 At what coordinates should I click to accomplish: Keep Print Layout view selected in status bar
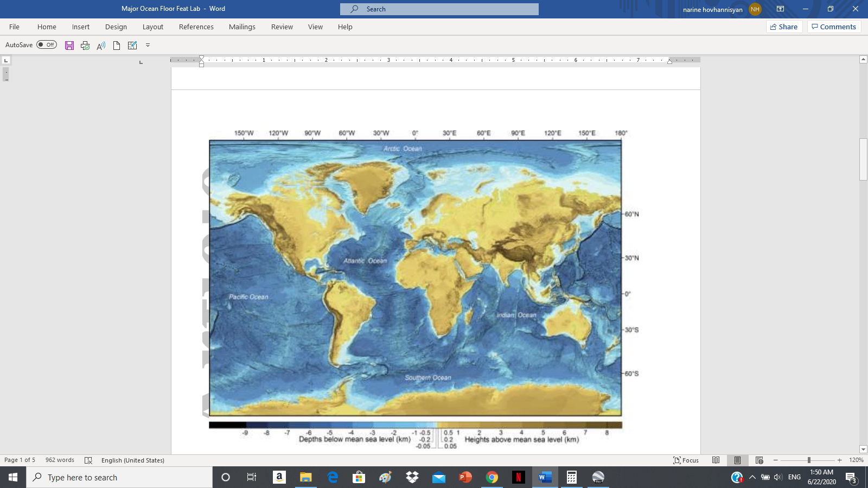coord(737,460)
